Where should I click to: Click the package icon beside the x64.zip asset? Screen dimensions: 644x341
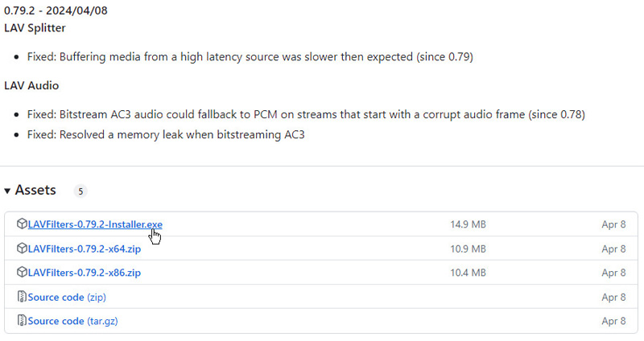(22, 249)
